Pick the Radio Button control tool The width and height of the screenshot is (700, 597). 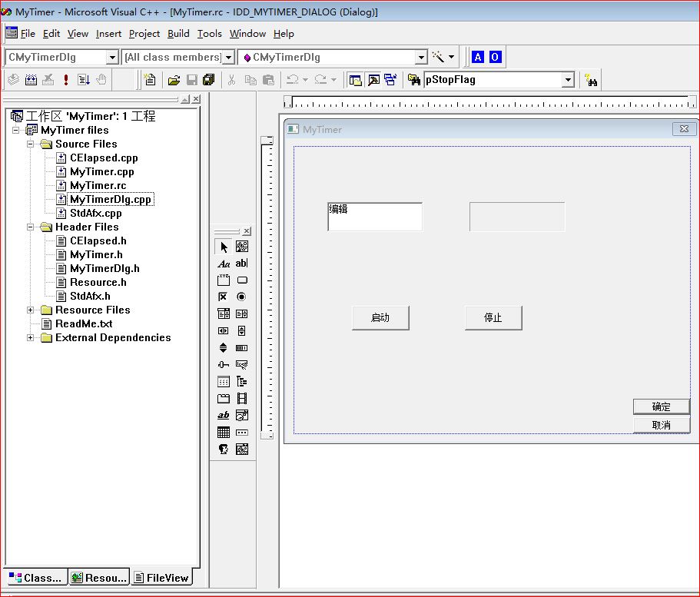pos(242,297)
